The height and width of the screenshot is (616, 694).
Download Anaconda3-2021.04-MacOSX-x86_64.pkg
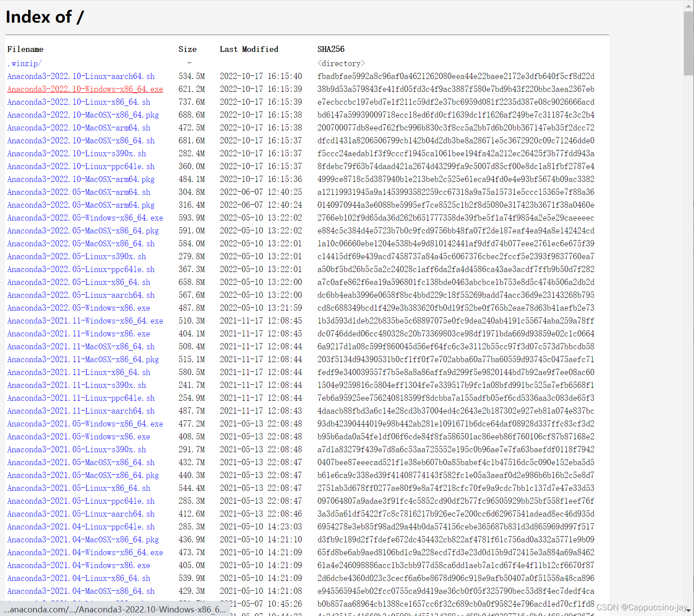[83, 540]
